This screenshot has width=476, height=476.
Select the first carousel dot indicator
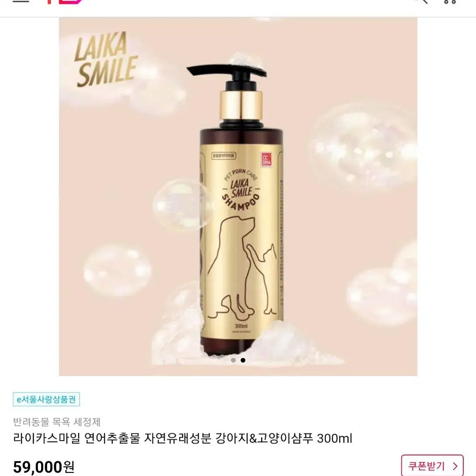point(233,360)
